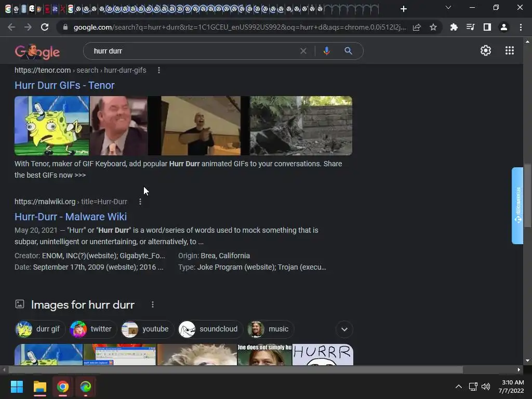Filter images by durr gif chip
The height and width of the screenshot is (399, 532).
click(39, 329)
